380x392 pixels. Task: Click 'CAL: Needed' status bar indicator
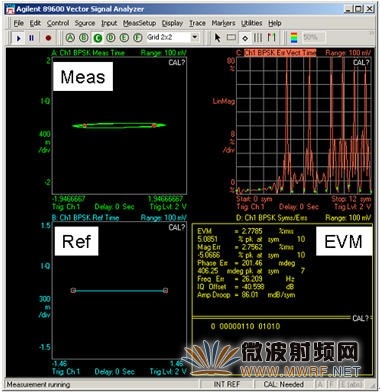tap(283, 384)
